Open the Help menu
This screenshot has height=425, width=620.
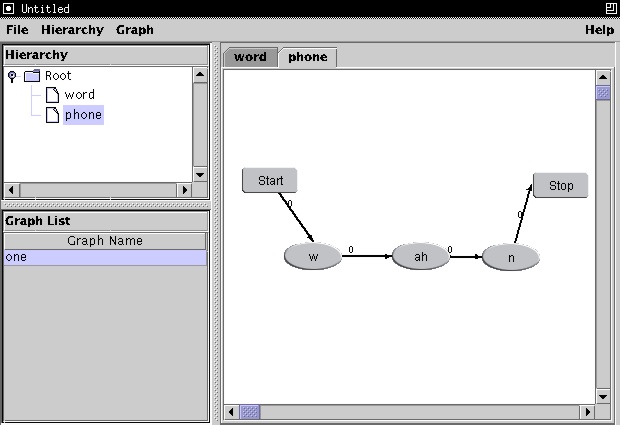pos(599,30)
